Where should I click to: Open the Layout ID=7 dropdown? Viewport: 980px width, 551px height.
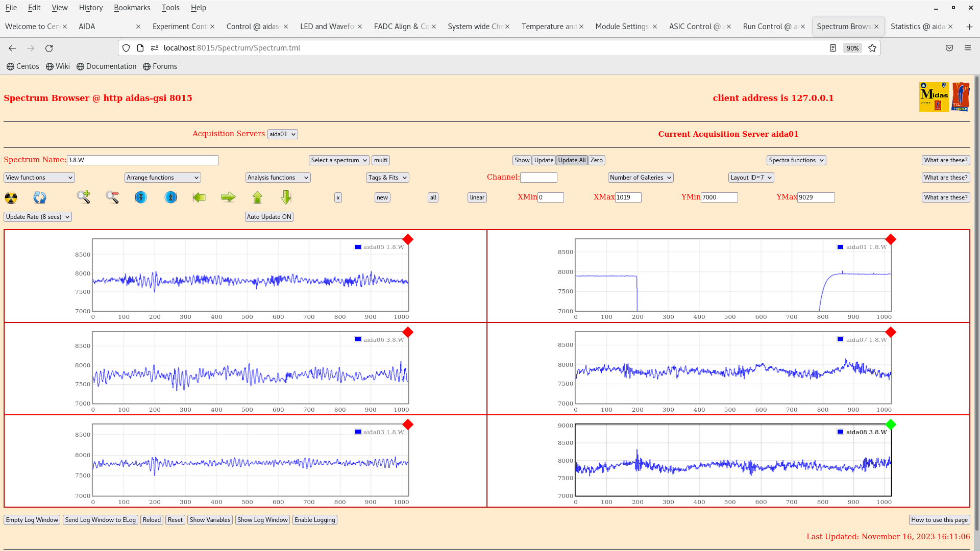(x=751, y=178)
